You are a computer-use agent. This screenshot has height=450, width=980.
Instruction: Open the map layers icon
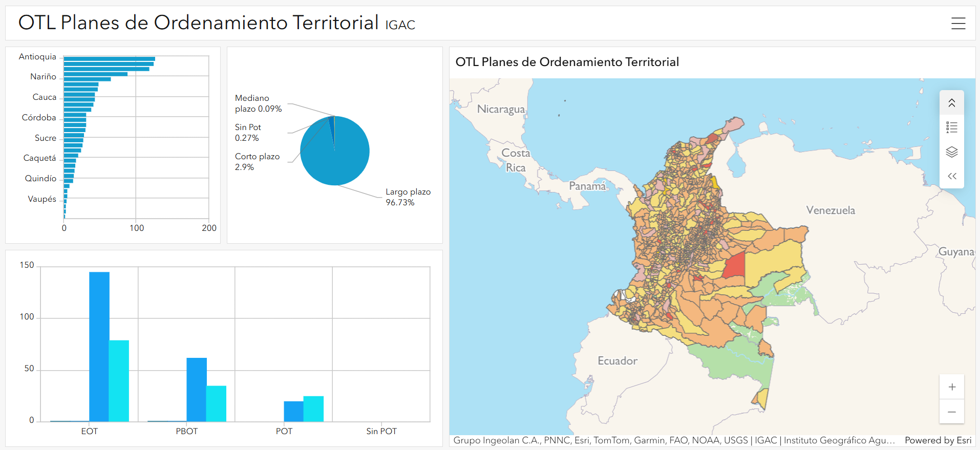pyautogui.click(x=951, y=152)
